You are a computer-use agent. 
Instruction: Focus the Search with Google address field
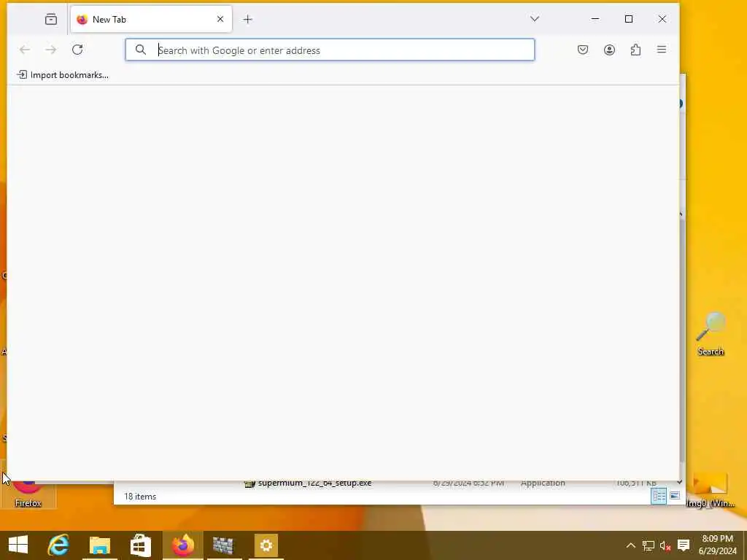pyautogui.click(x=330, y=50)
